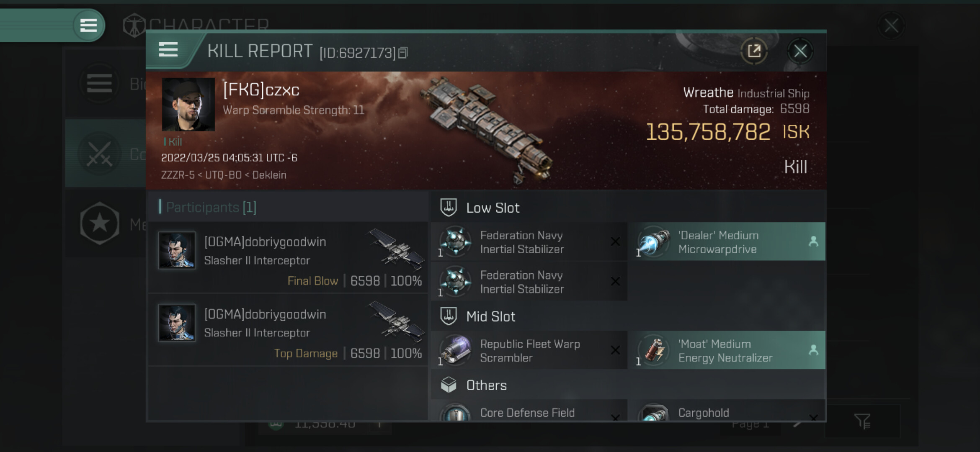The image size is (980, 452).
Task: Tap the victim czxc portrait
Action: point(188,105)
